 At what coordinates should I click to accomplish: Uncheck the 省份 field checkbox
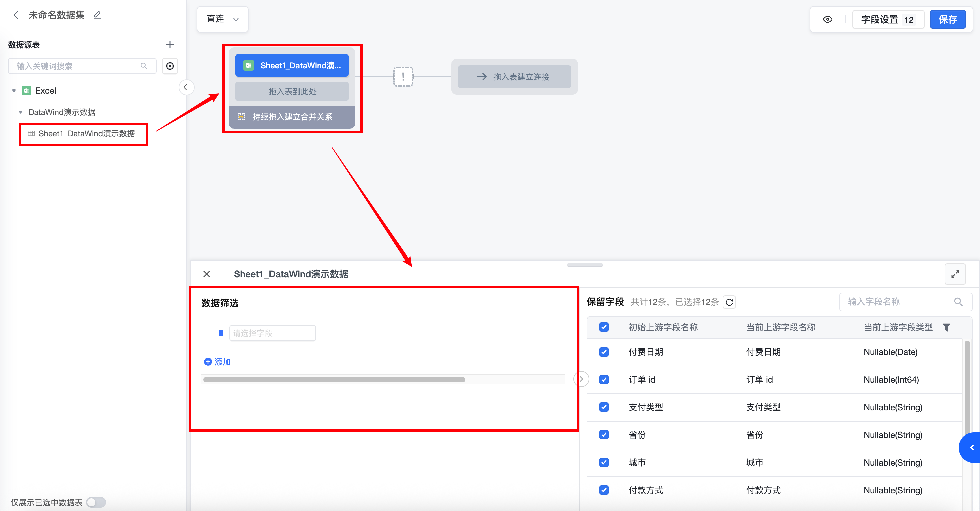pos(604,435)
